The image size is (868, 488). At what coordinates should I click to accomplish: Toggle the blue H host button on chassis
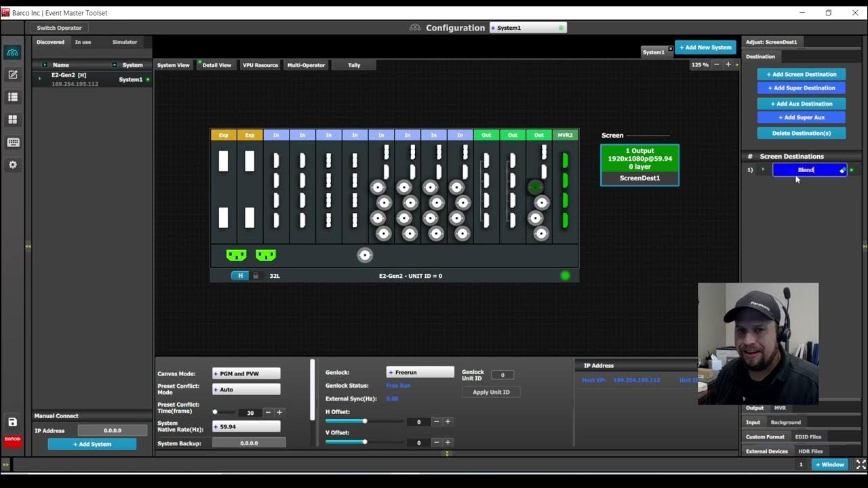point(240,276)
